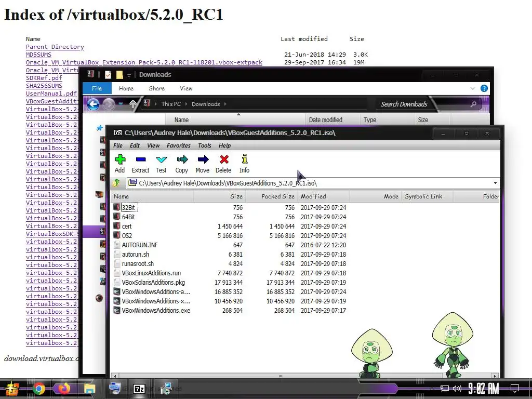
Task: Expand the 7-Zip address path dropdown
Action: [495, 183]
